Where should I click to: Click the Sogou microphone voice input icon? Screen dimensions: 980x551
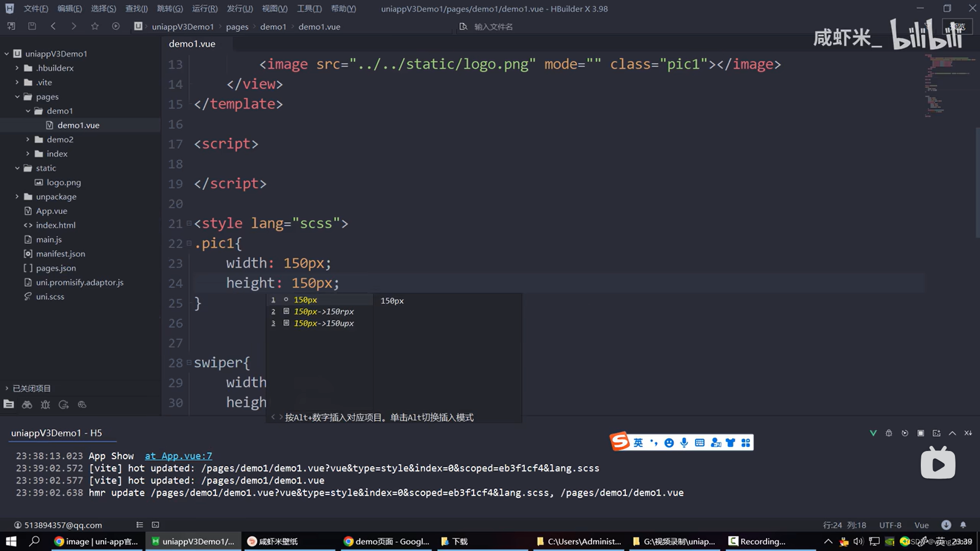click(684, 443)
